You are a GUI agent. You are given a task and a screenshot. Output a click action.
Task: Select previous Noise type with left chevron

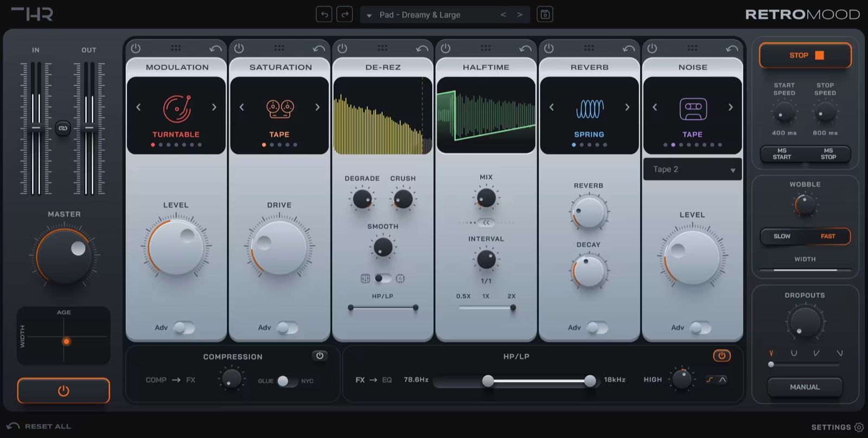click(x=655, y=107)
